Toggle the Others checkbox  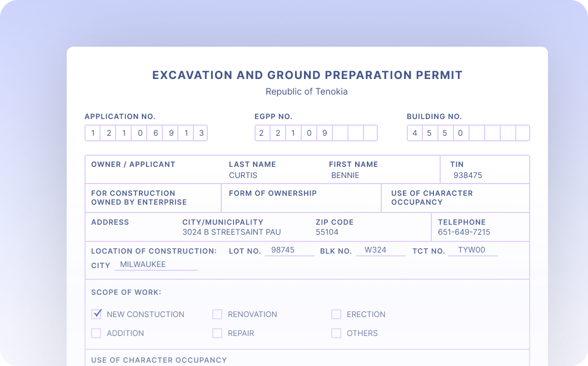point(336,333)
